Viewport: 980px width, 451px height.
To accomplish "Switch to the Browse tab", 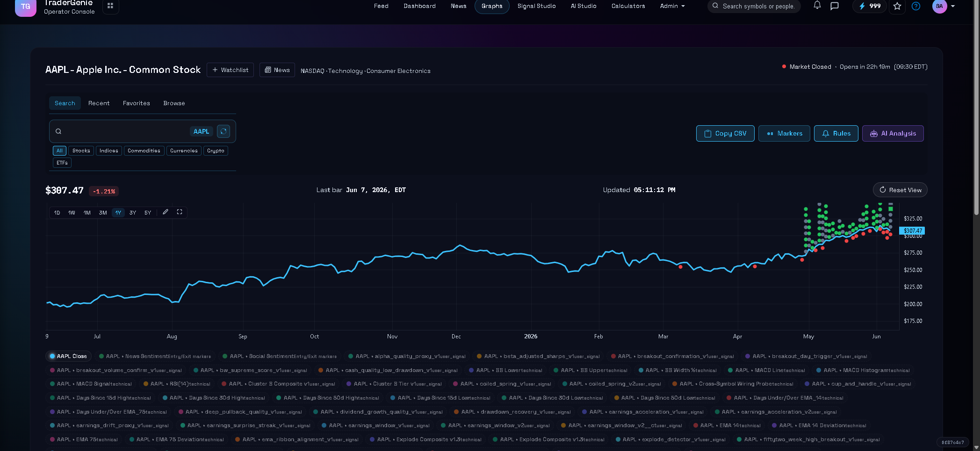I will (174, 103).
